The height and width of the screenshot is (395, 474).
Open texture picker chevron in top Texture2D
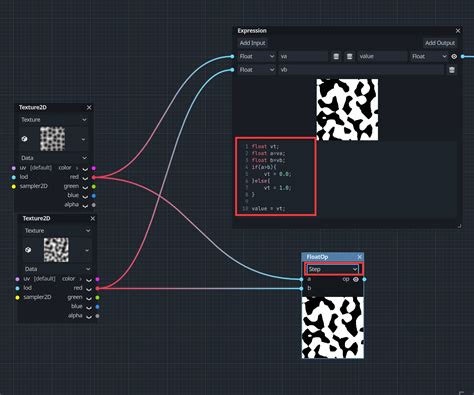[x=83, y=139]
